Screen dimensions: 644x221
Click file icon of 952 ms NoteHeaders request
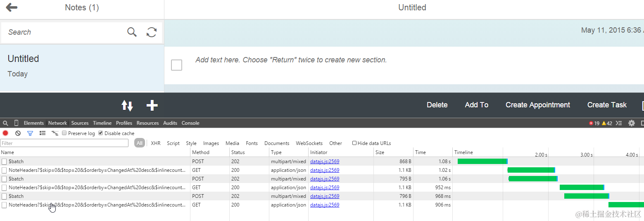click(4, 188)
